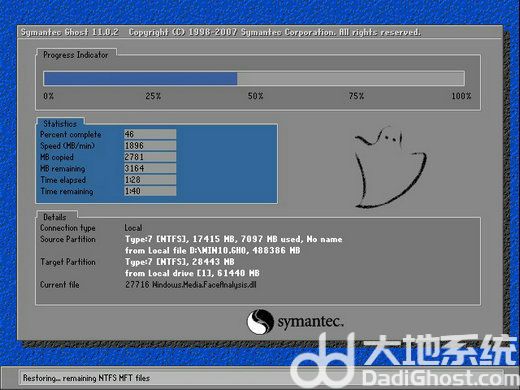
Task: Select the Speed (MB/min) value field
Action: tap(150, 145)
